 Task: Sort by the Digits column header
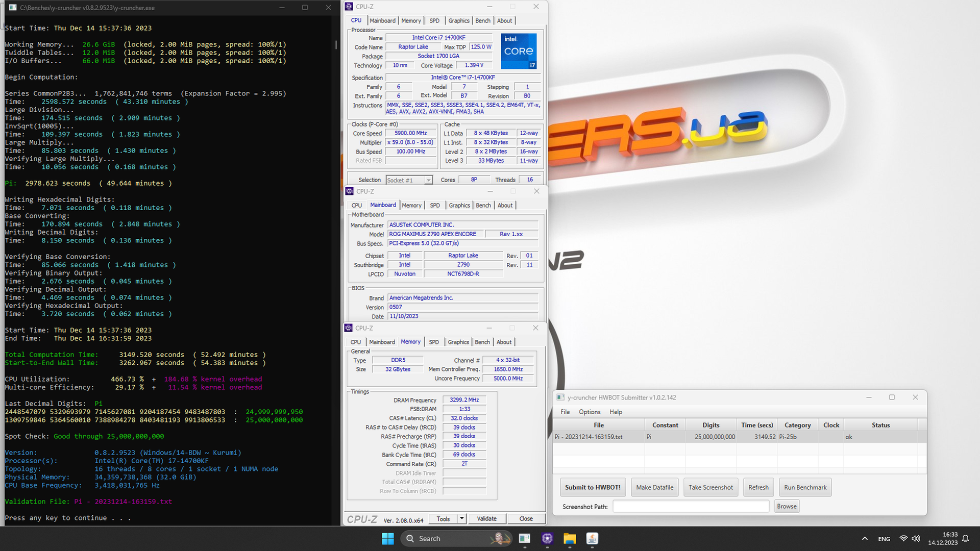point(710,425)
